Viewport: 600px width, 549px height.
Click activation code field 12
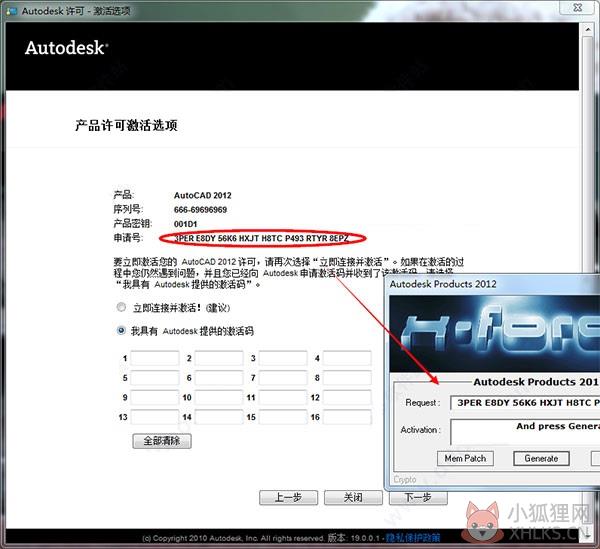(347, 397)
